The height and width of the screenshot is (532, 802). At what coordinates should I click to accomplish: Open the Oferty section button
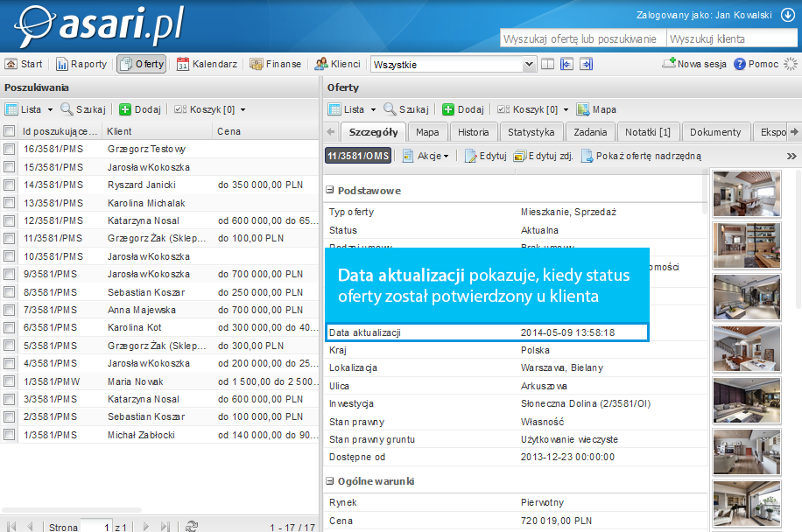(142, 65)
